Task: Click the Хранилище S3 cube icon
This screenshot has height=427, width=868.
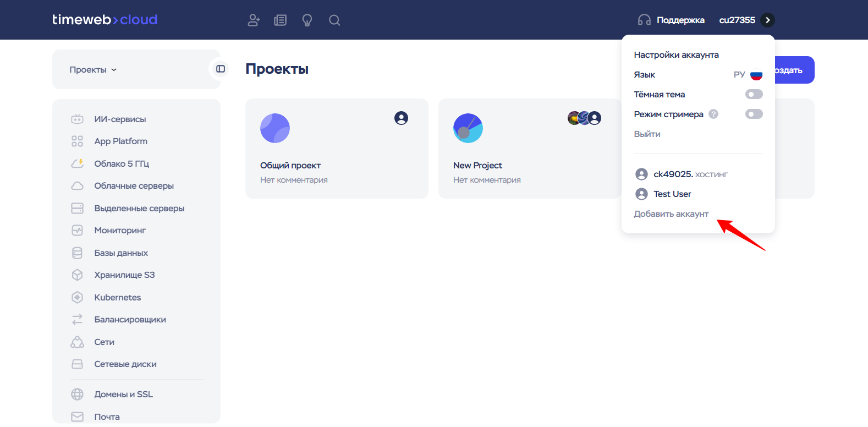Action: pyautogui.click(x=78, y=275)
